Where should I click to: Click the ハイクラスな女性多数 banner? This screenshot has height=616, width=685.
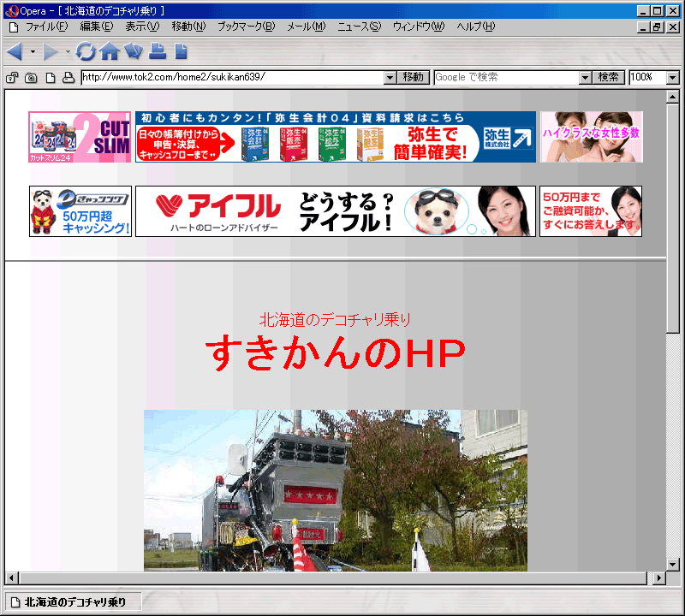592,137
